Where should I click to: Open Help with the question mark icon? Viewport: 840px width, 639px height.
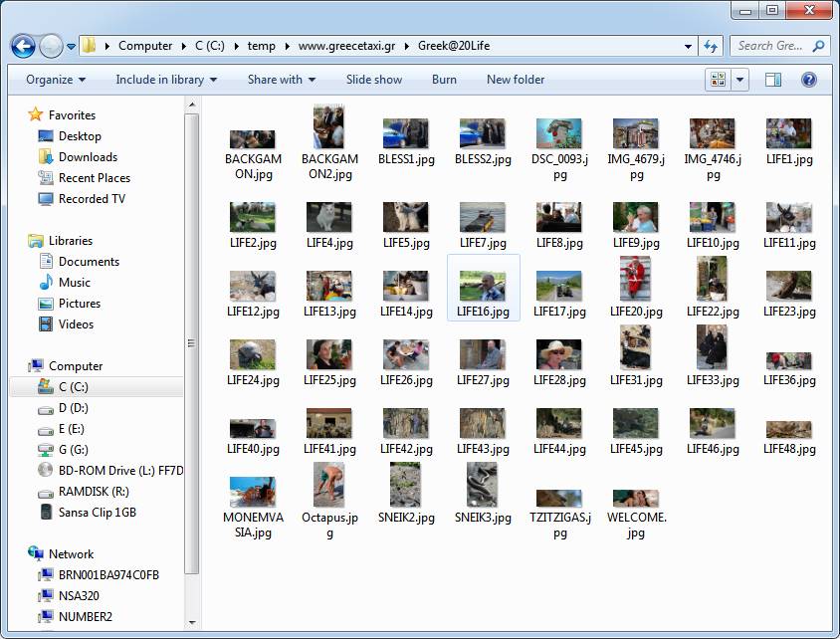pyautogui.click(x=809, y=80)
